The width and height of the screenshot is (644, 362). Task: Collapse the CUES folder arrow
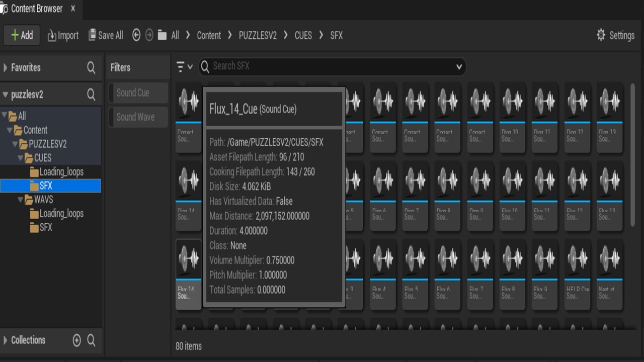[x=21, y=158]
